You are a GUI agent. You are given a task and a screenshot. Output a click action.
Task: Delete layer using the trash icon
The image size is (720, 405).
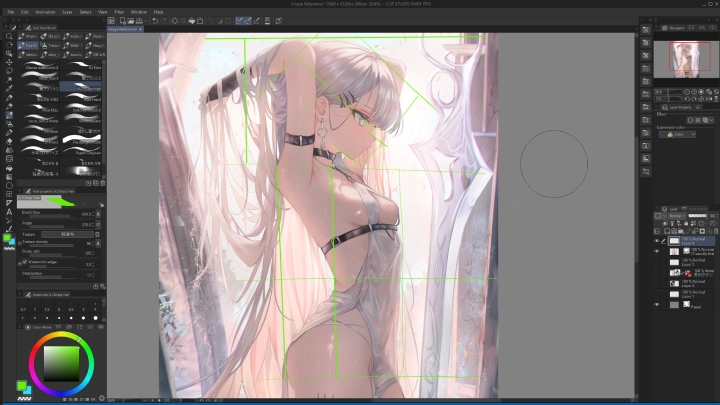tap(715, 231)
